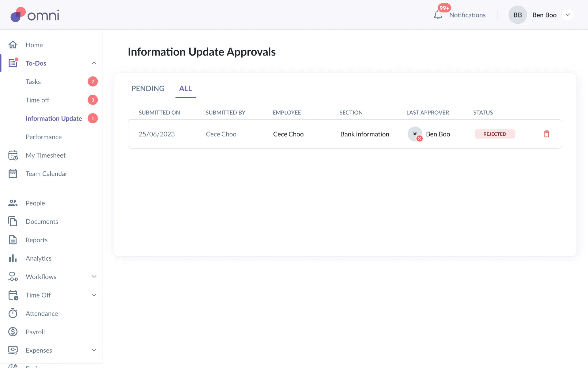
Task: Expand the Time Off submenu chevron
Action: (94, 295)
